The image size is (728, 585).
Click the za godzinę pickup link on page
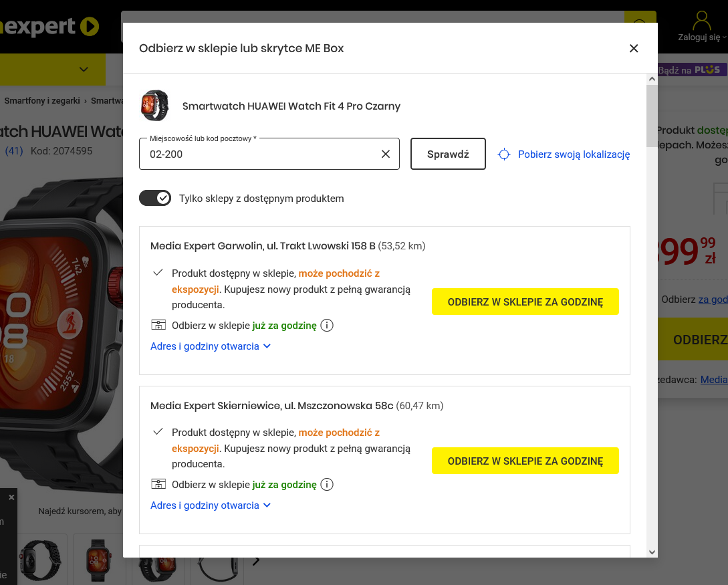[x=713, y=300]
